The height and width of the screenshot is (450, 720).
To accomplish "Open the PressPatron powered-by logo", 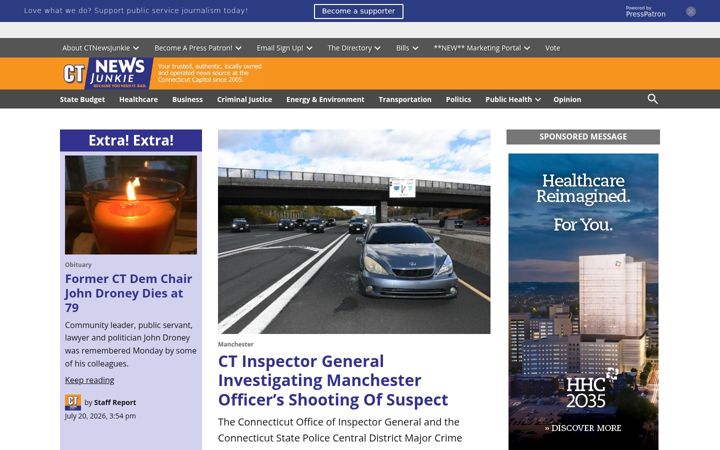I will pyautogui.click(x=645, y=11).
